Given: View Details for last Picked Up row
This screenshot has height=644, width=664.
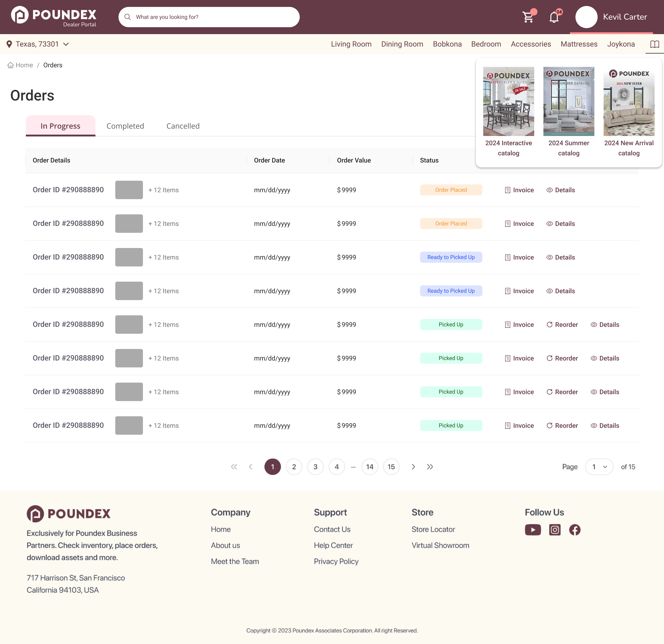Looking at the screenshot, I should click(605, 425).
